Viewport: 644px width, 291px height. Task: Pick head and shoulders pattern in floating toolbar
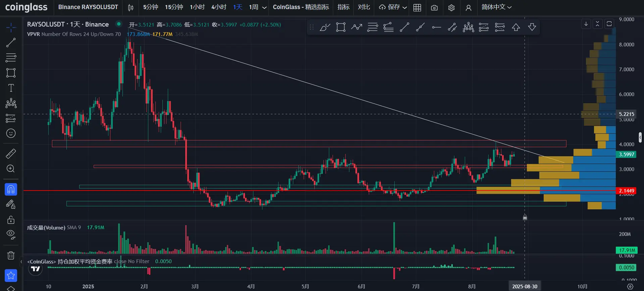(x=468, y=27)
